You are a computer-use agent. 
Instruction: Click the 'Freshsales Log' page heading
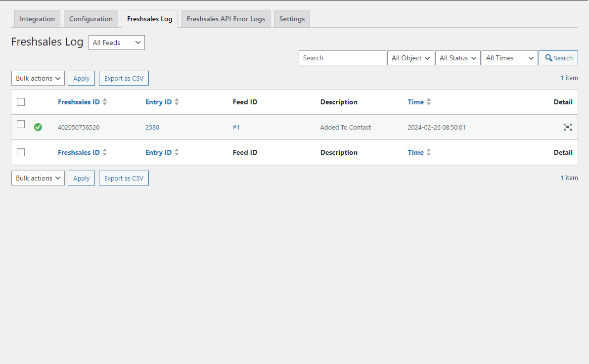click(47, 42)
